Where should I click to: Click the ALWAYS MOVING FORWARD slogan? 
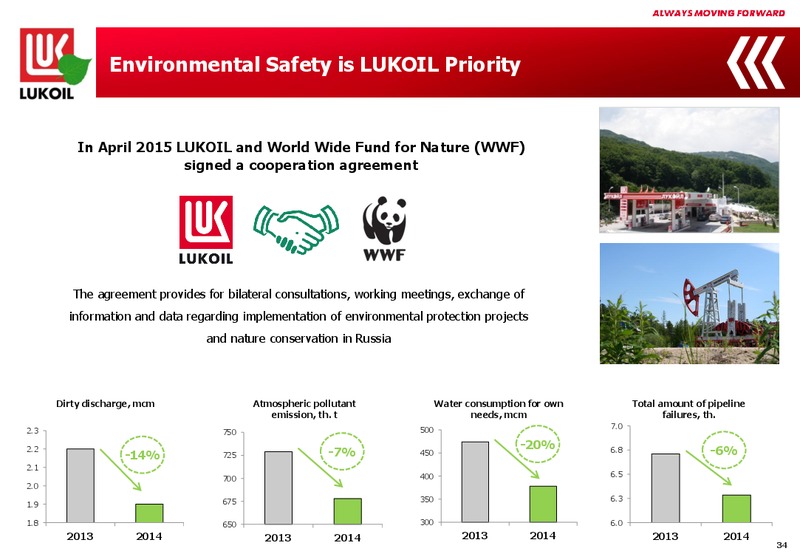pos(718,13)
